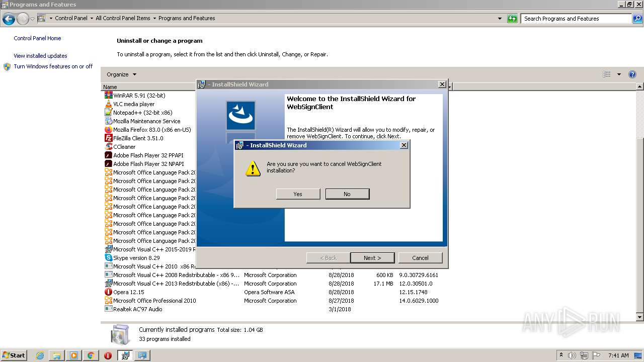644x362 pixels.
Task: Click the 3/1/2018 install date cell
Action: [340, 309]
